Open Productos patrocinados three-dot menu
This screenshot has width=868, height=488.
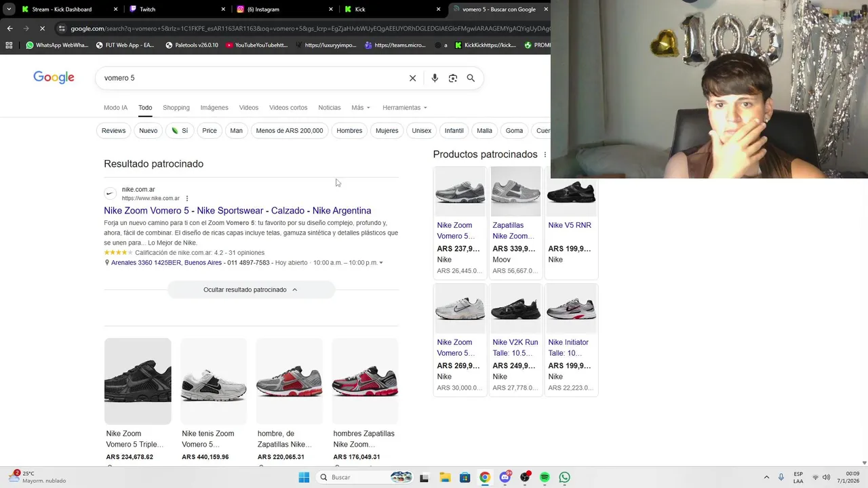545,155
